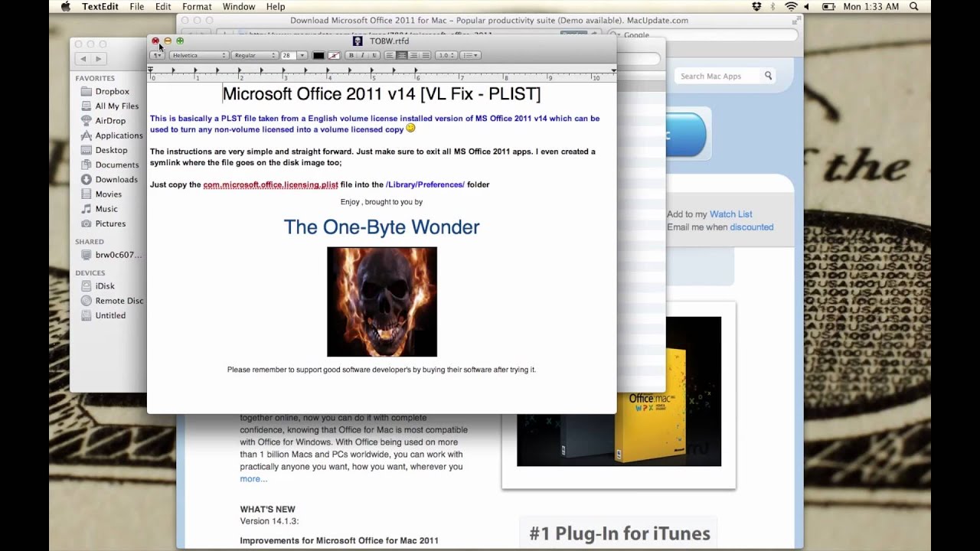Open the Helvetica font family dropdown
This screenshot has height=551, width=980.
[x=199, y=55]
